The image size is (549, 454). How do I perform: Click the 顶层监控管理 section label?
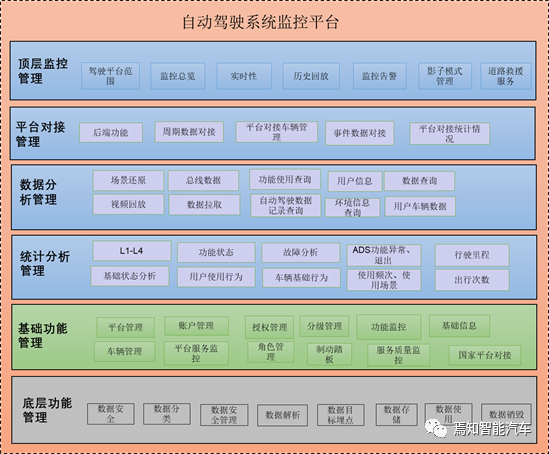tap(43, 71)
